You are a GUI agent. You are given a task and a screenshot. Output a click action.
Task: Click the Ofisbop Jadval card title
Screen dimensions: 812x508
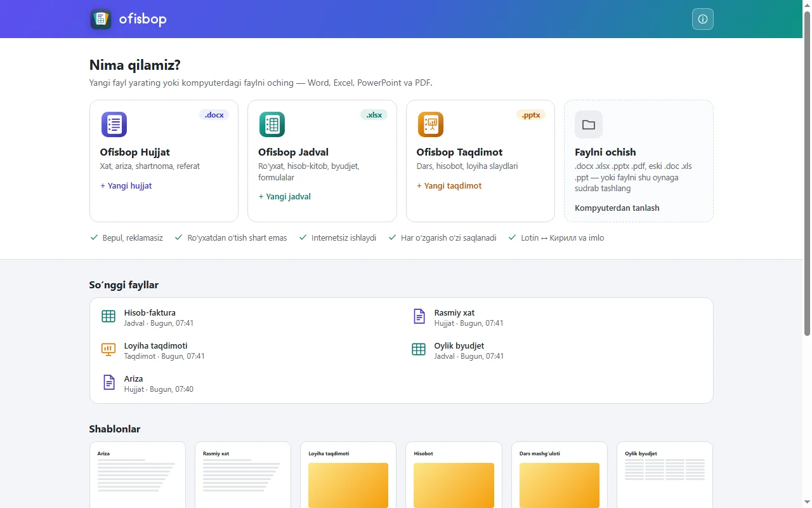coord(293,152)
